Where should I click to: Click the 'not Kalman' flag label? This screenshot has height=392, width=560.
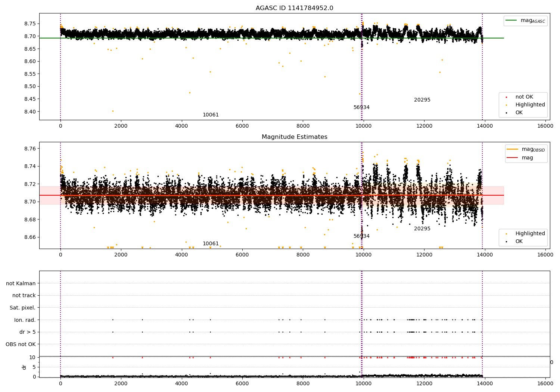21,283
